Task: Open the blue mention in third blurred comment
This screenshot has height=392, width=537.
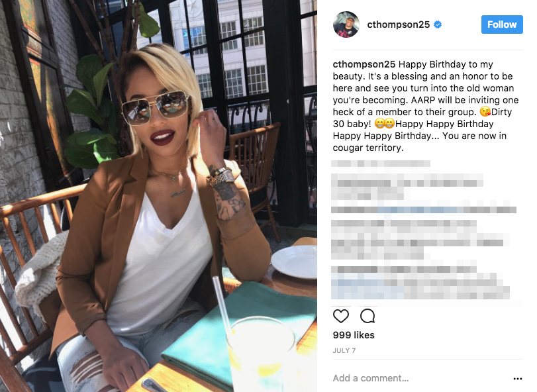Action: point(417,210)
